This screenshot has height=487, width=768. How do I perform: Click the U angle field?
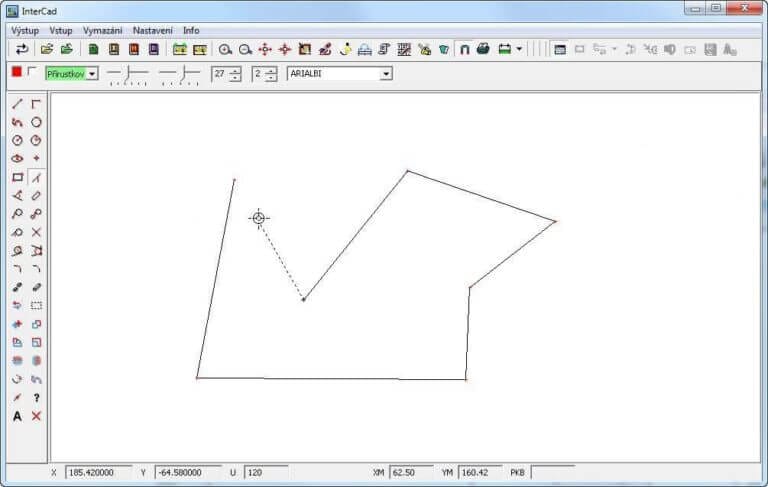pos(266,472)
